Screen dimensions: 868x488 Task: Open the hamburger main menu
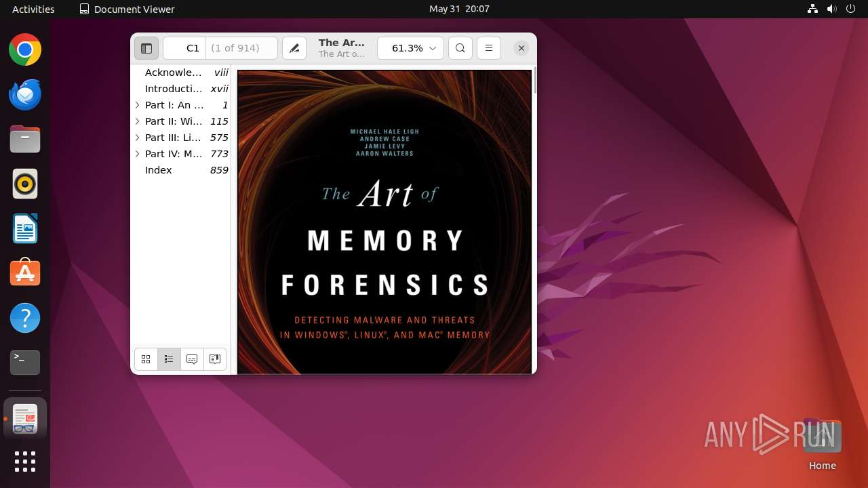click(x=489, y=48)
